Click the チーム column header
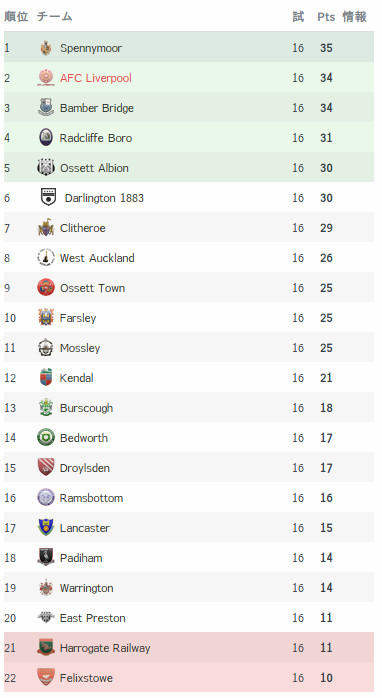382x698 pixels. pyautogui.click(x=55, y=16)
